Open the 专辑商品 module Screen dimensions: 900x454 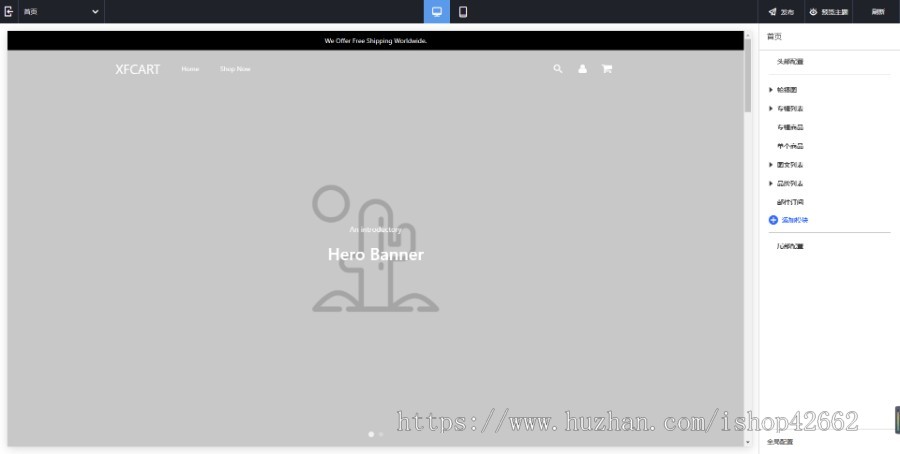click(790, 127)
